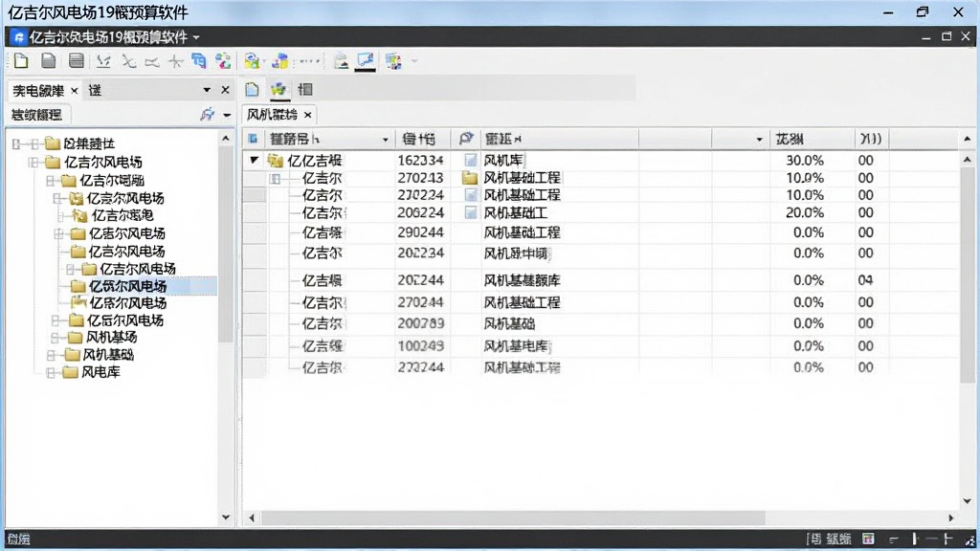
Task: Click the blue copy pages toolbar icon
Action: pos(199,60)
